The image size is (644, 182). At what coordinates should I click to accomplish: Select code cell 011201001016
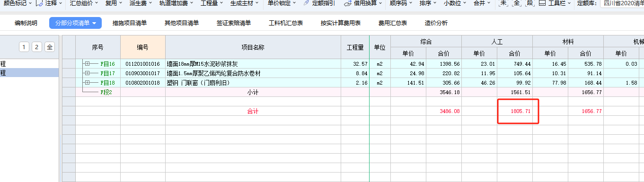point(143,64)
